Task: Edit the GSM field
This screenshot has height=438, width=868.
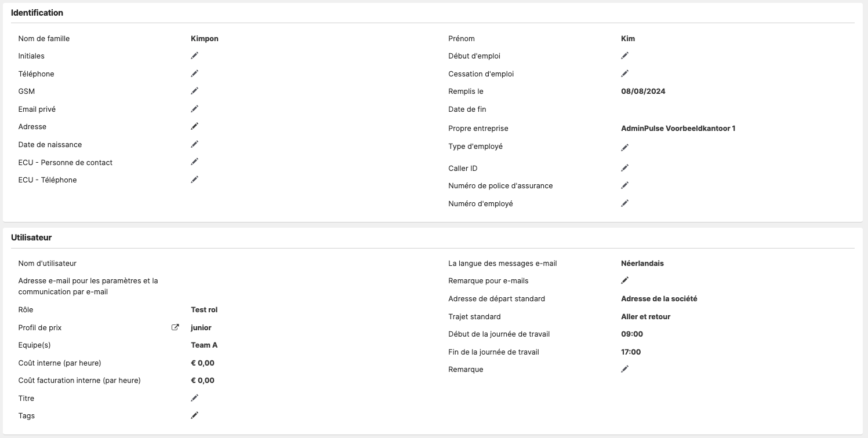Action: click(x=195, y=91)
